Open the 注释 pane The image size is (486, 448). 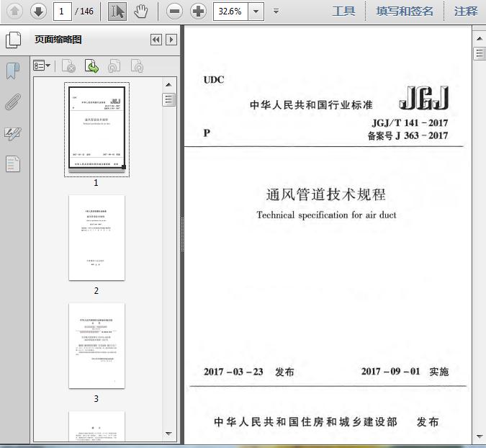click(x=466, y=11)
